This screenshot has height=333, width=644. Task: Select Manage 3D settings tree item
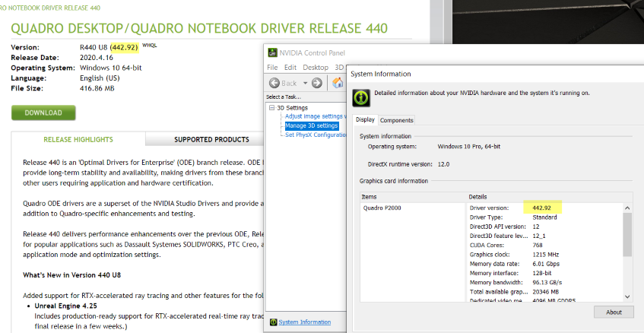pyautogui.click(x=312, y=125)
